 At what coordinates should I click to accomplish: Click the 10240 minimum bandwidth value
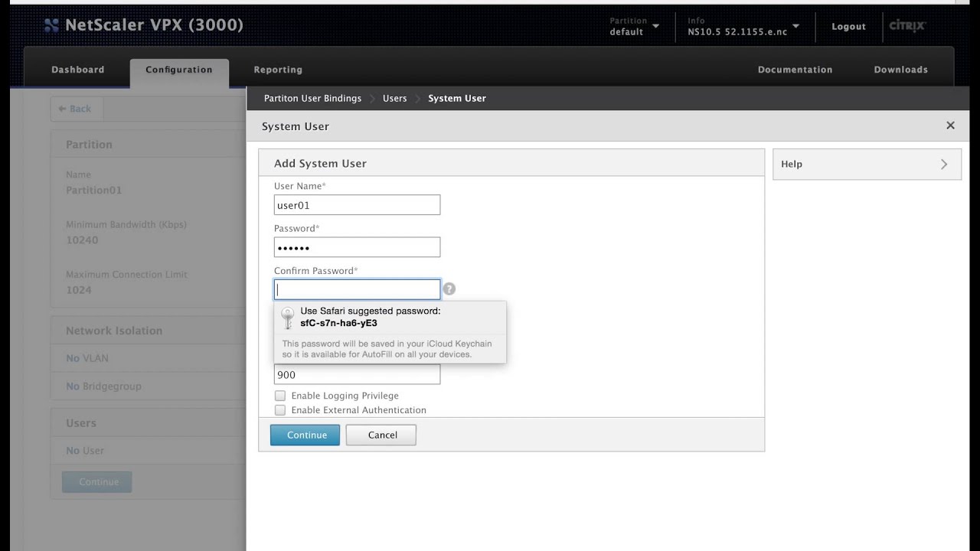(82, 240)
